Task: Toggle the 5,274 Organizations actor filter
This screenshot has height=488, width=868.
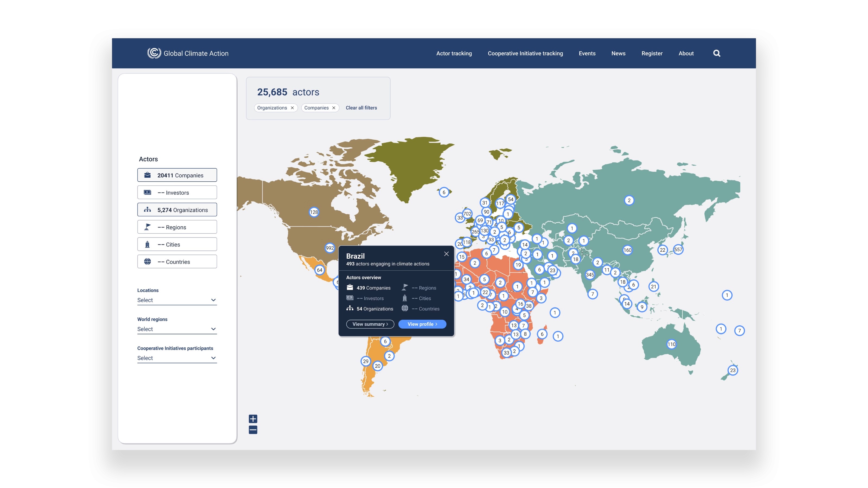Action: [177, 210]
